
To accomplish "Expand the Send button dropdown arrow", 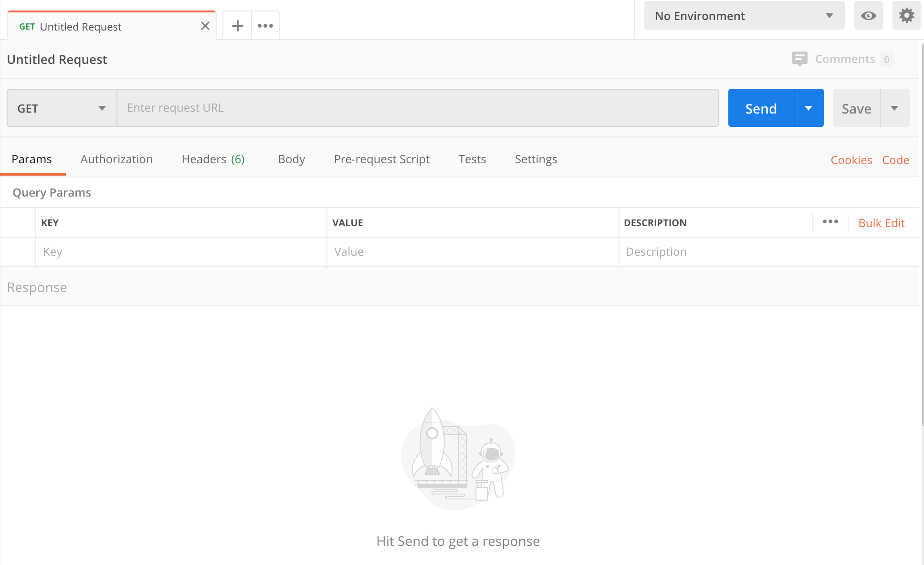I will tap(809, 108).
